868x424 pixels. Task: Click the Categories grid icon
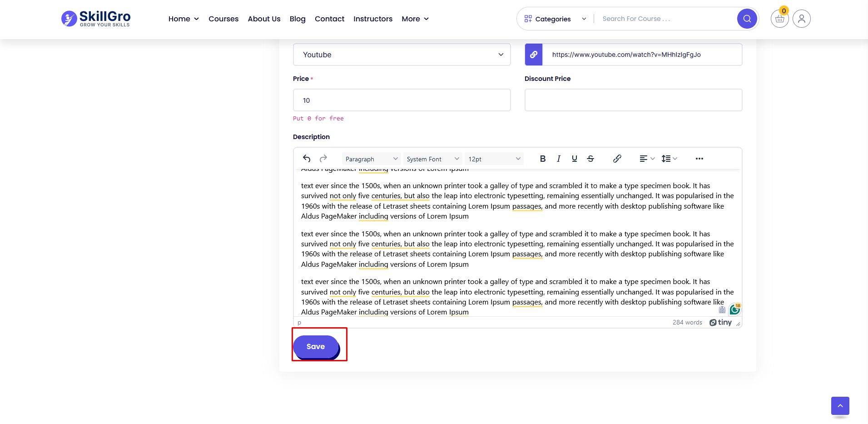tap(528, 19)
